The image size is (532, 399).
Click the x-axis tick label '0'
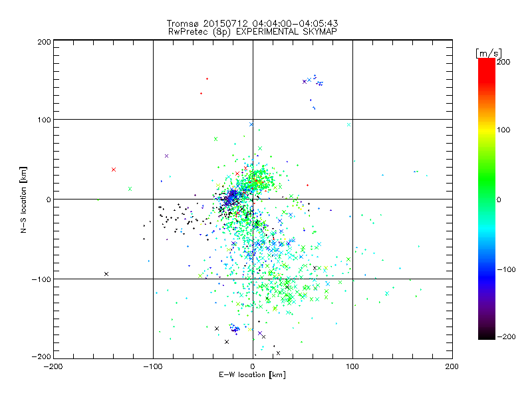253,366
